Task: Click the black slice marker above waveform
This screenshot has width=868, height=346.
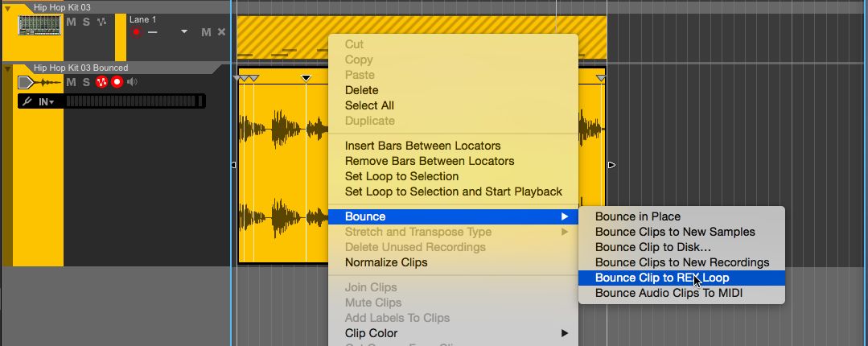Action: point(306,78)
